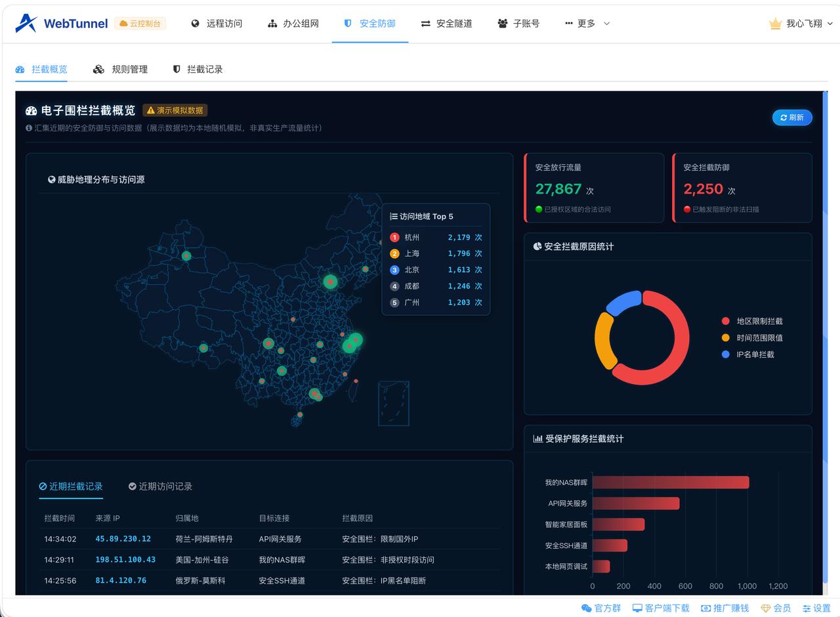Select the 近期访问记录 tab
Viewport: 840px width, 617px height.
[x=160, y=486]
